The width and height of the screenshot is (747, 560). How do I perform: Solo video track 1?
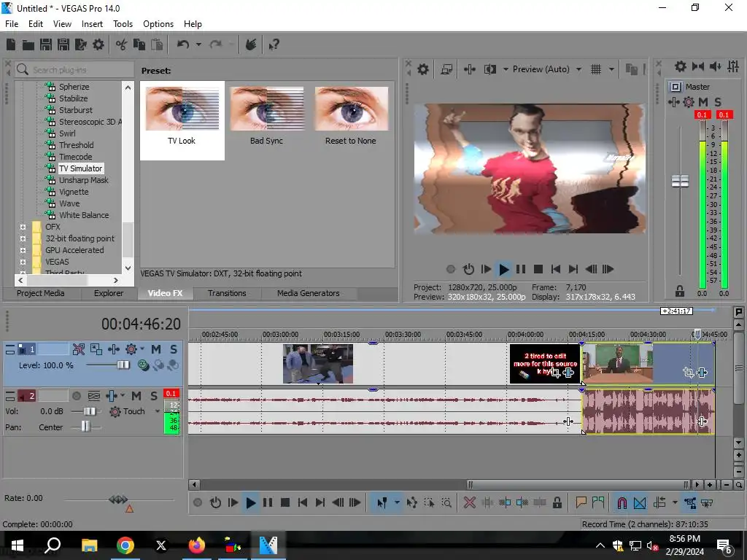[x=174, y=349]
